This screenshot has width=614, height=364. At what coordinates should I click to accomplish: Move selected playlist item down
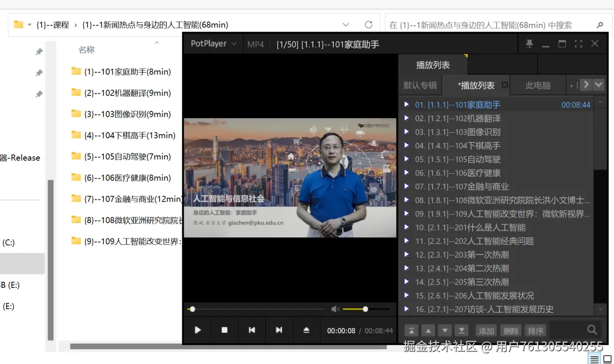[445, 330]
